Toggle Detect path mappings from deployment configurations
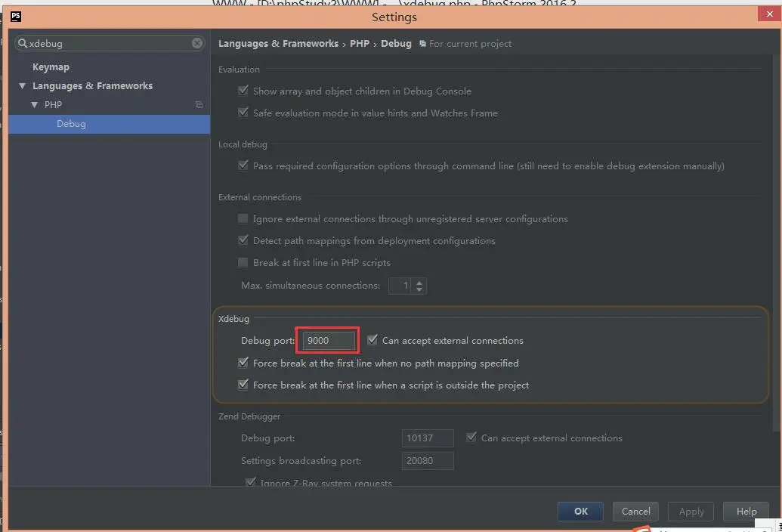 coord(243,240)
